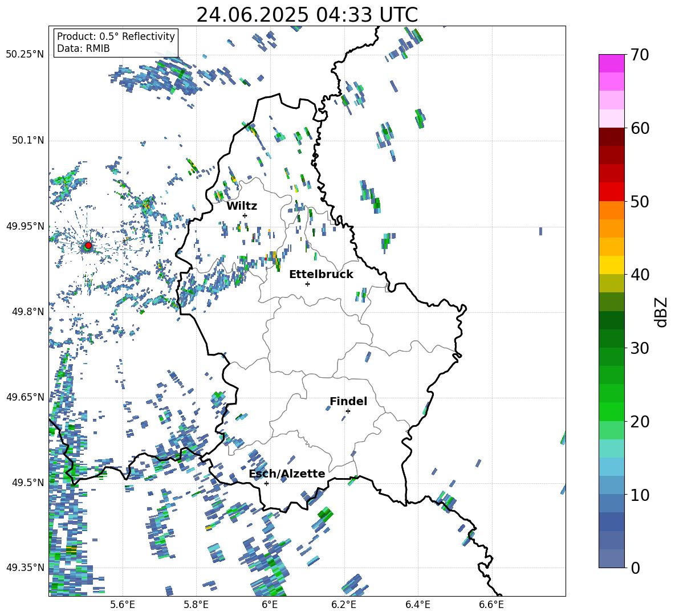Click the 5.6°E longitude label
The height and width of the screenshot is (616, 675).
(123, 605)
